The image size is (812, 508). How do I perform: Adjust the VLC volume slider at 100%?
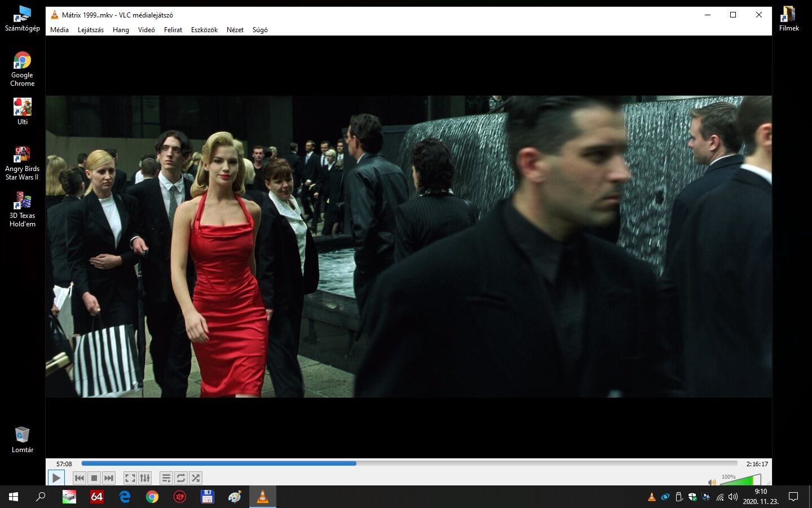[741, 480]
